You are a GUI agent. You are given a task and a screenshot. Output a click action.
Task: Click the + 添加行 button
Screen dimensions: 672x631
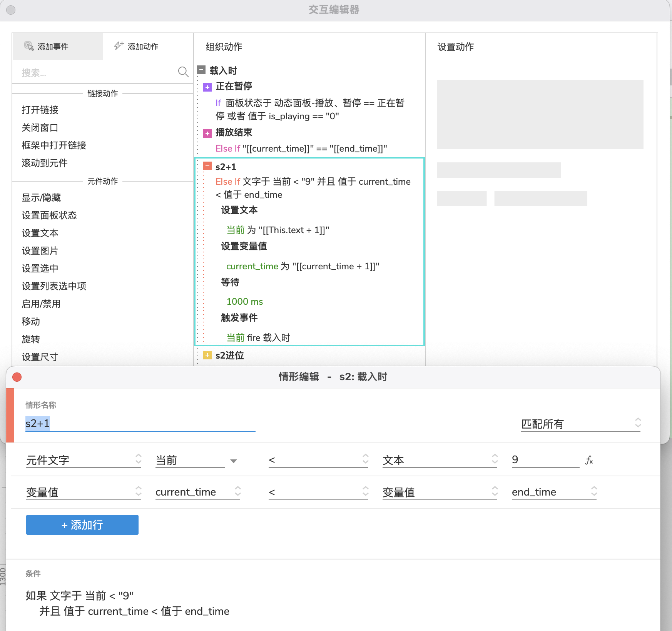82,525
